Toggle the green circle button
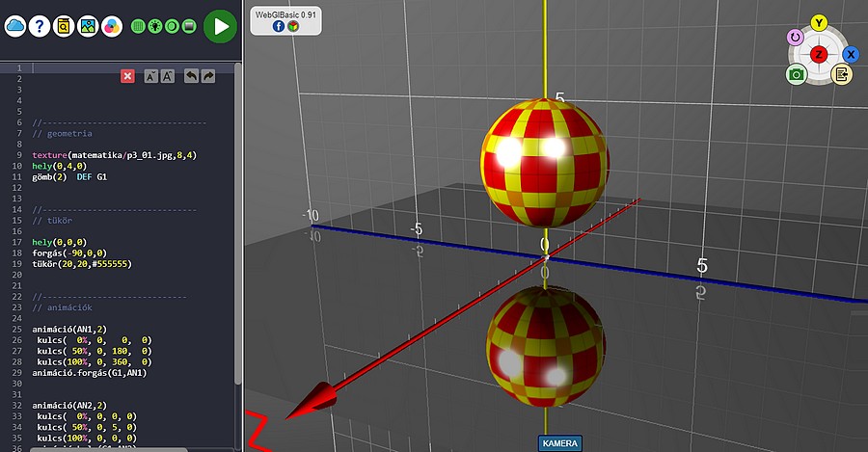 (172, 27)
